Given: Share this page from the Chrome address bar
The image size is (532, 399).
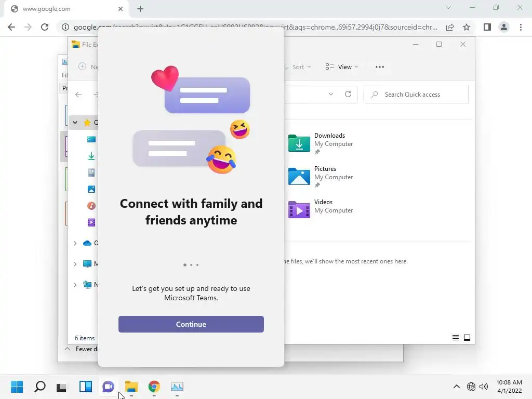Looking at the screenshot, I should pyautogui.click(x=450, y=27).
